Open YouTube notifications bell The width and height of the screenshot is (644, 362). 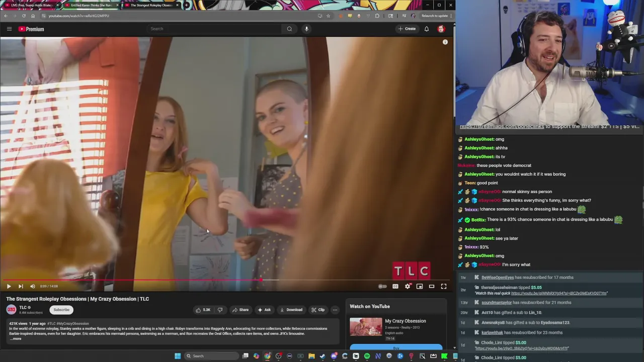click(427, 29)
